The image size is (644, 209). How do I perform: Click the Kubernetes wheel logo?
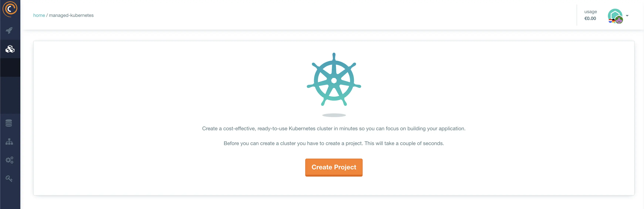coord(334,79)
